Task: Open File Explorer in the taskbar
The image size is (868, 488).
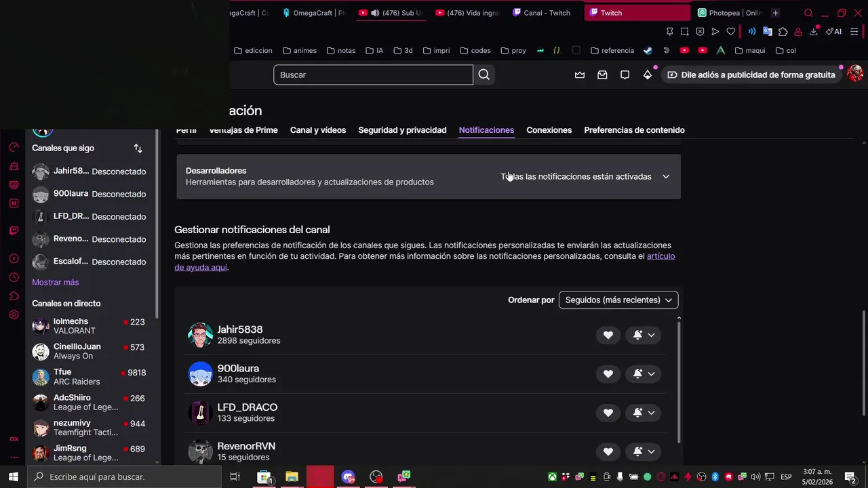Action: coord(292,476)
